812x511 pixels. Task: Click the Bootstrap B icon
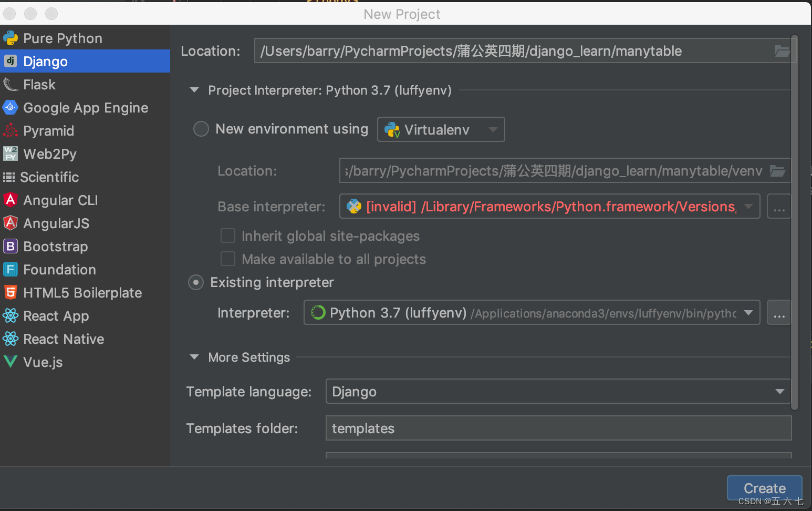click(x=11, y=246)
